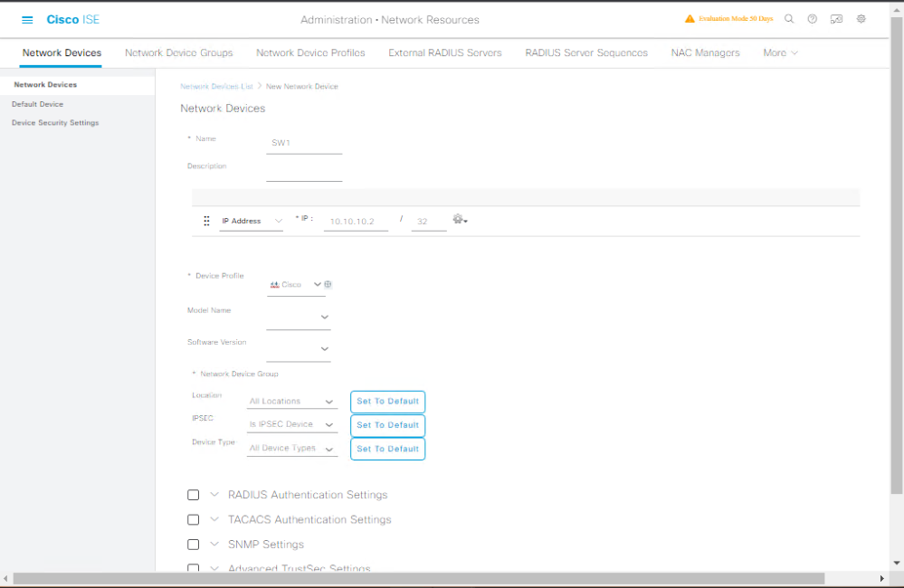
Task: Click the scroll down arrow
Action: (x=897, y=563)
